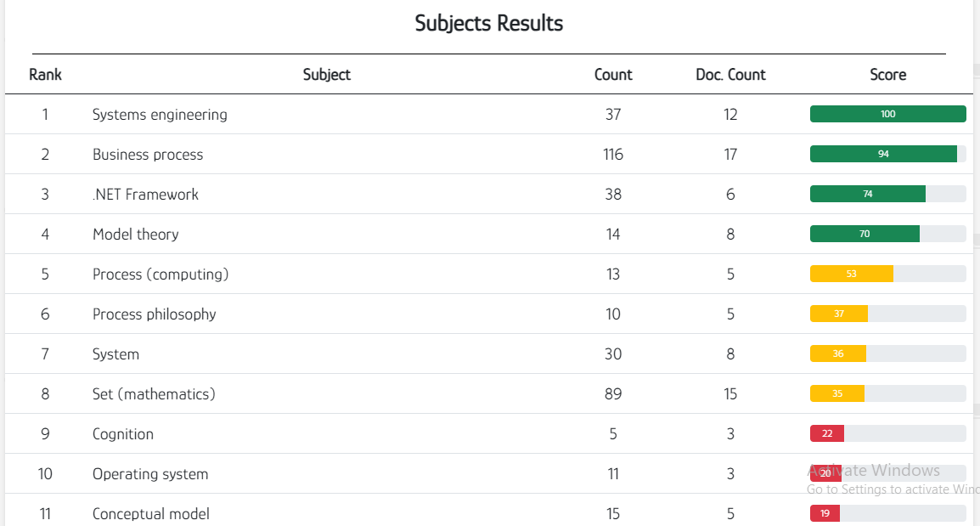Click the Subject column header
This screenshot has height=526, width=980.
pyautogui.click(x=326, y=75)
